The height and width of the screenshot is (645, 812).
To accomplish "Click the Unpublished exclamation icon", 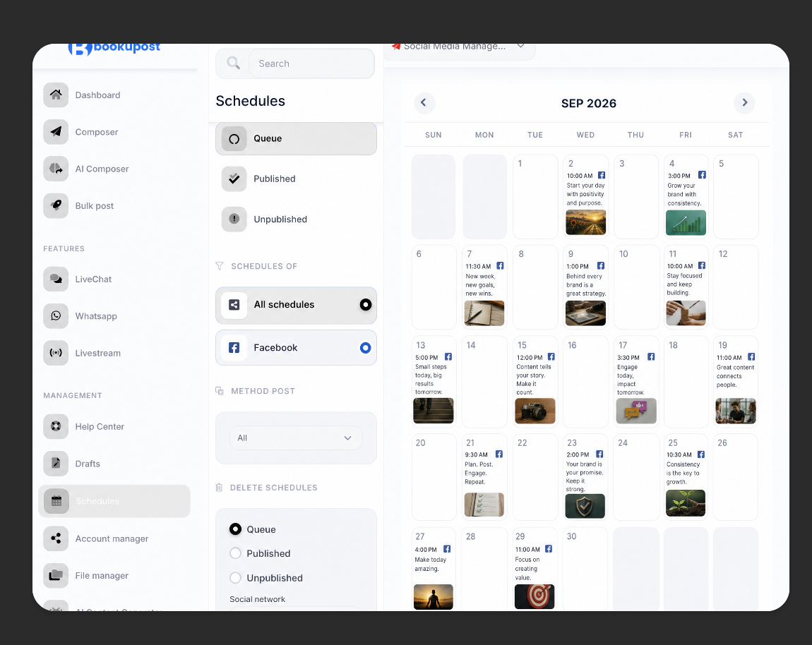I will coord(234,219).
